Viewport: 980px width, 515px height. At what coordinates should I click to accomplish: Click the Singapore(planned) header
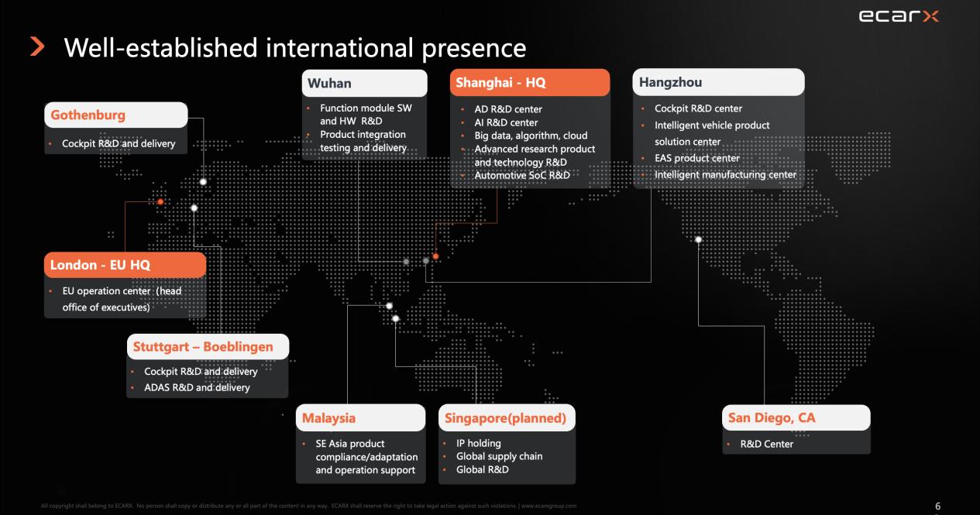(507, 418)
